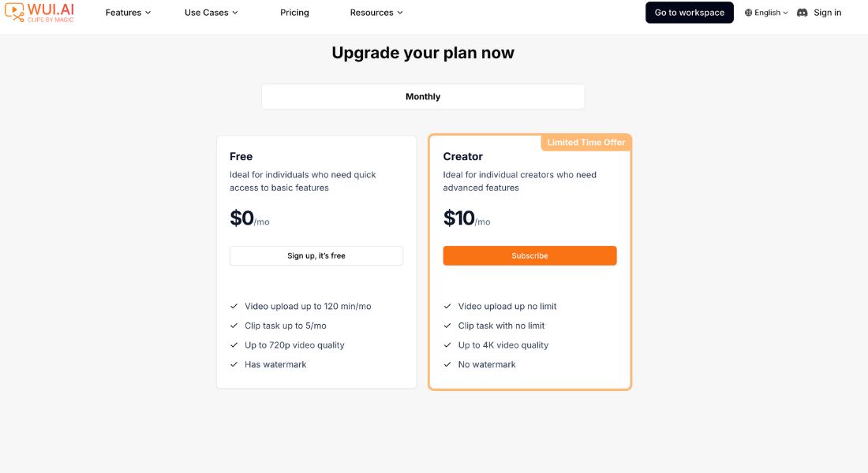Click the Limited Time Offer badge
This screenshot has height=473, width=868.
tap(586, 142)
